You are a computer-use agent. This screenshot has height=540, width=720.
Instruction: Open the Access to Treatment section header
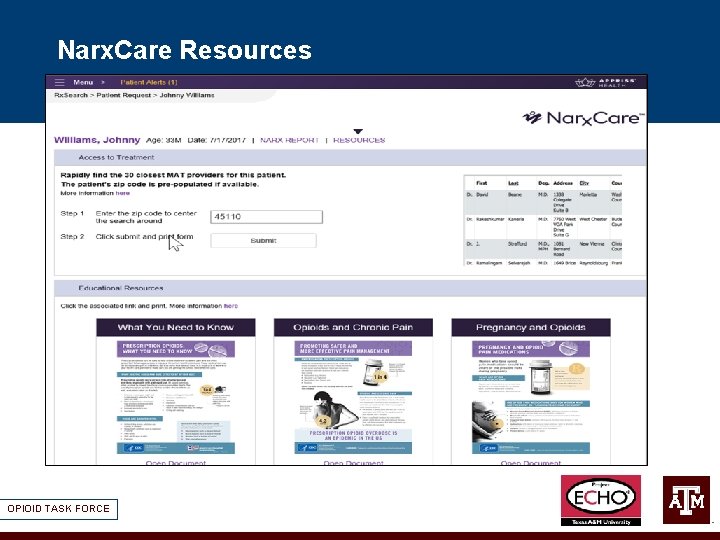pyautogui.click(x=350, y=158)
